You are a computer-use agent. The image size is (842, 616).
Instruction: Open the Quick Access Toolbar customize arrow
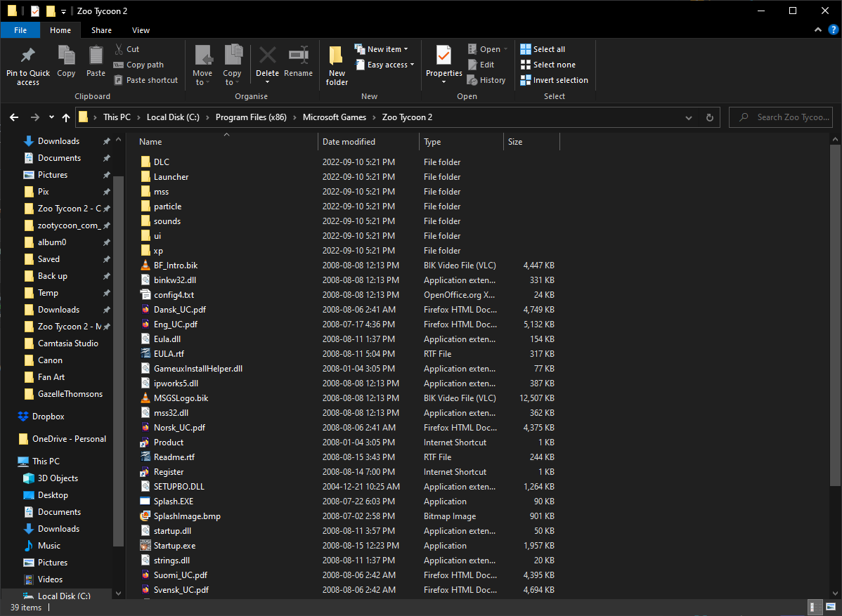click(63, 11)
